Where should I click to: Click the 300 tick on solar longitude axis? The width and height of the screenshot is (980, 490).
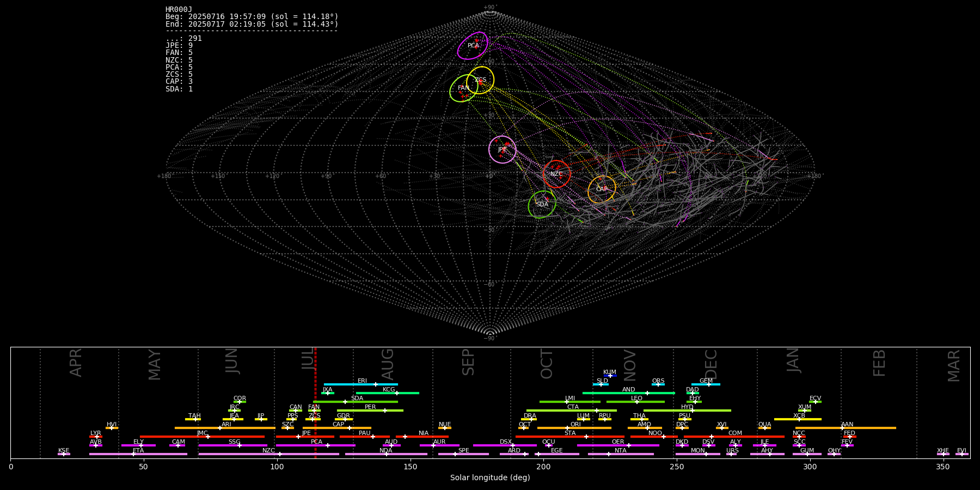[810, 467]
